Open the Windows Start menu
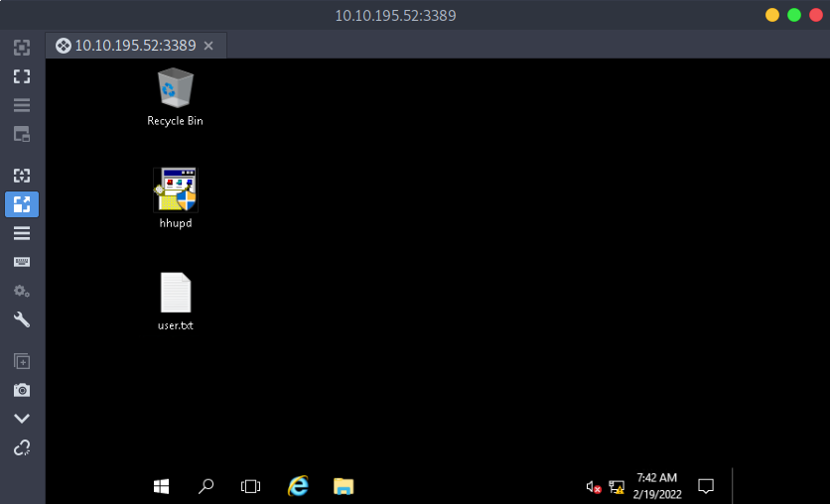 coord(161,486)
